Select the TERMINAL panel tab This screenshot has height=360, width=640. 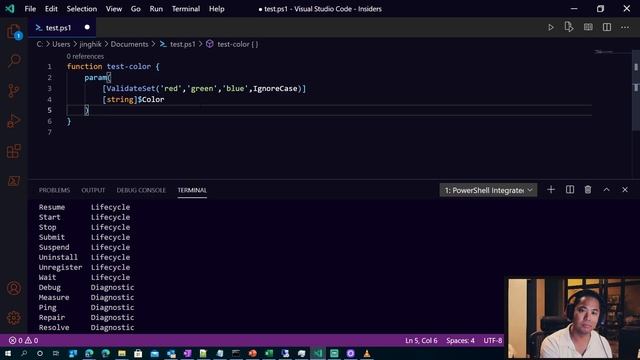tap(192, 190)
